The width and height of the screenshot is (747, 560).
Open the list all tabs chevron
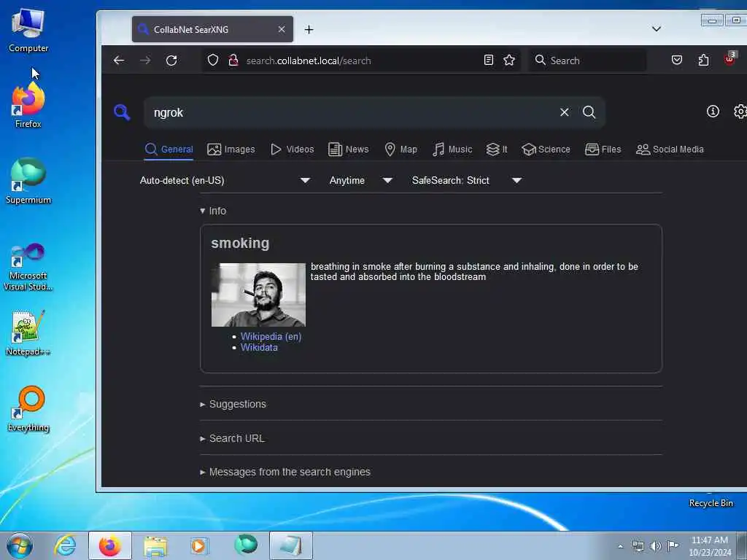pyautogui.click(x=656, y=29)
